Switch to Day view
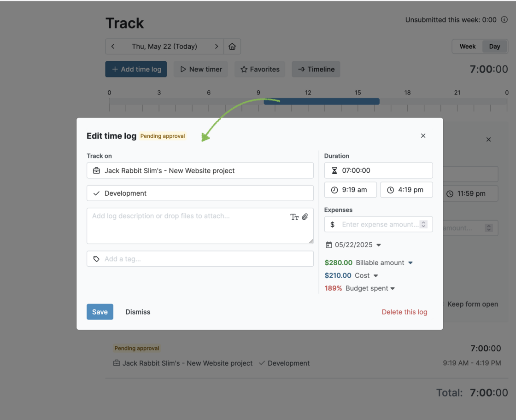 [x=494, y=47]
